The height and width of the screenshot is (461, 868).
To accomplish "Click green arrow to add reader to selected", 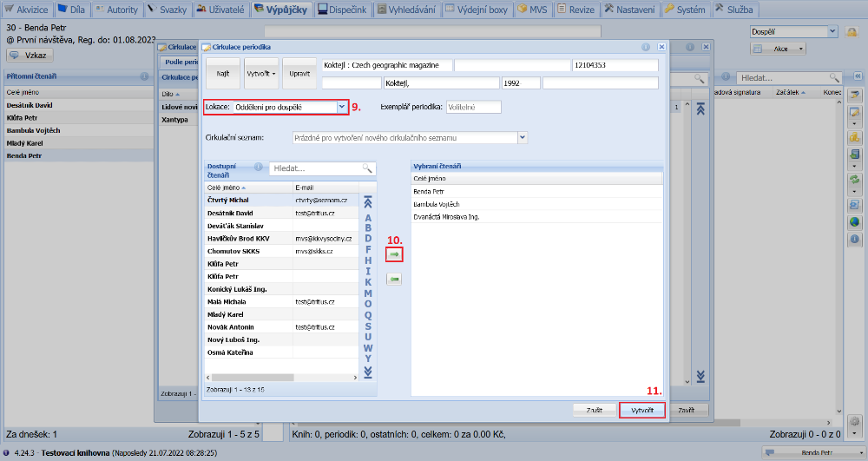I will pos(394,254).
